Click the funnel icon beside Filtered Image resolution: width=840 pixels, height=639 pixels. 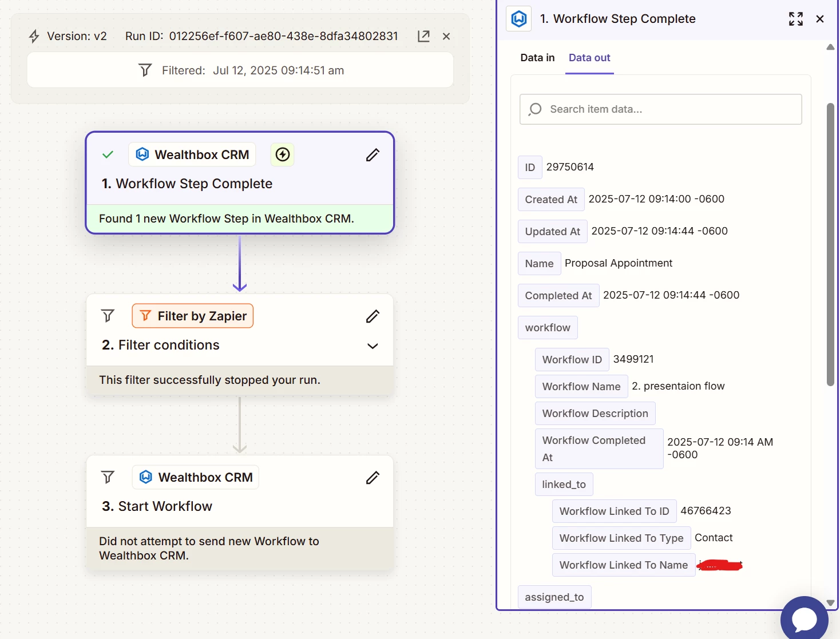click(145, 70)
